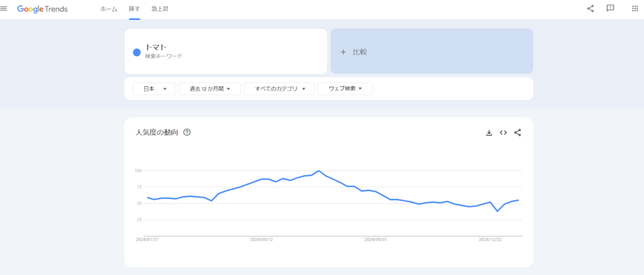Click the 2024/01/21 axis label
The width and height of the screenshot is (644, 275).
[147, 240]
